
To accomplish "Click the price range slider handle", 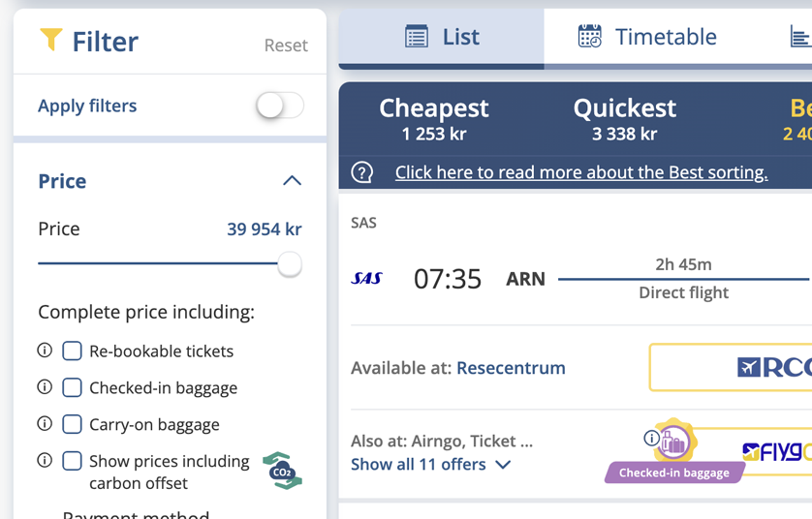I will click(x=289, y=264).
